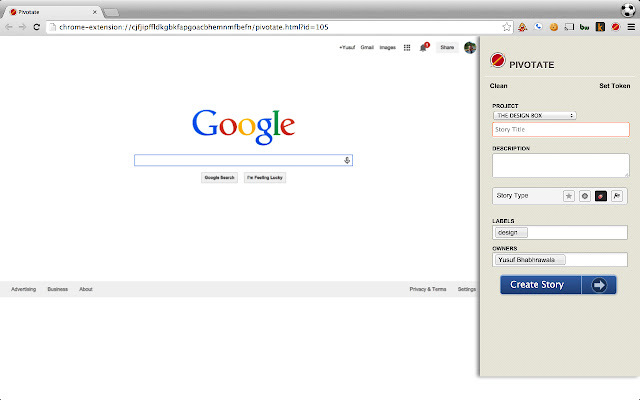Click the Google account avatar
This screenshot has height=400, width=640.
point(470,47)
